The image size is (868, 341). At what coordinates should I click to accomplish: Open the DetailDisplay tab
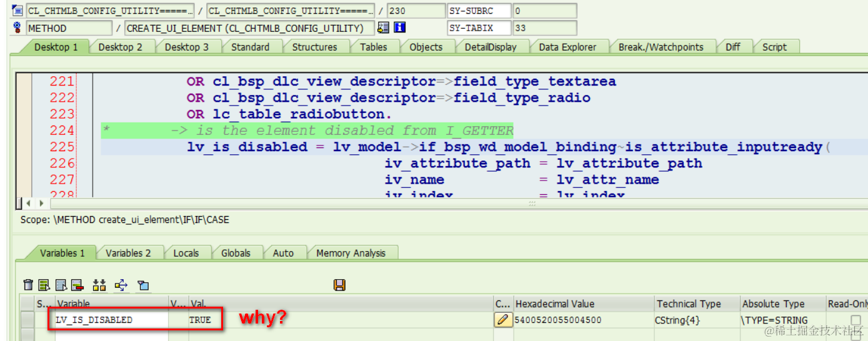tap(491, 47)
